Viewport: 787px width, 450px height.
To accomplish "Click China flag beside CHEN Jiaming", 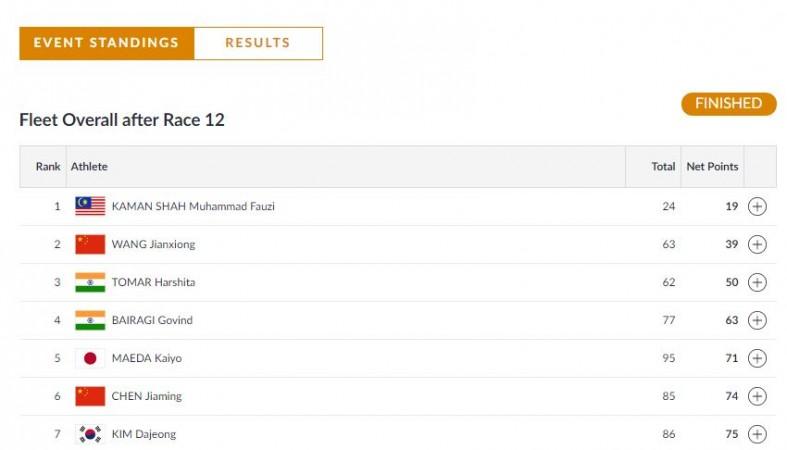I will click(90, 396).
